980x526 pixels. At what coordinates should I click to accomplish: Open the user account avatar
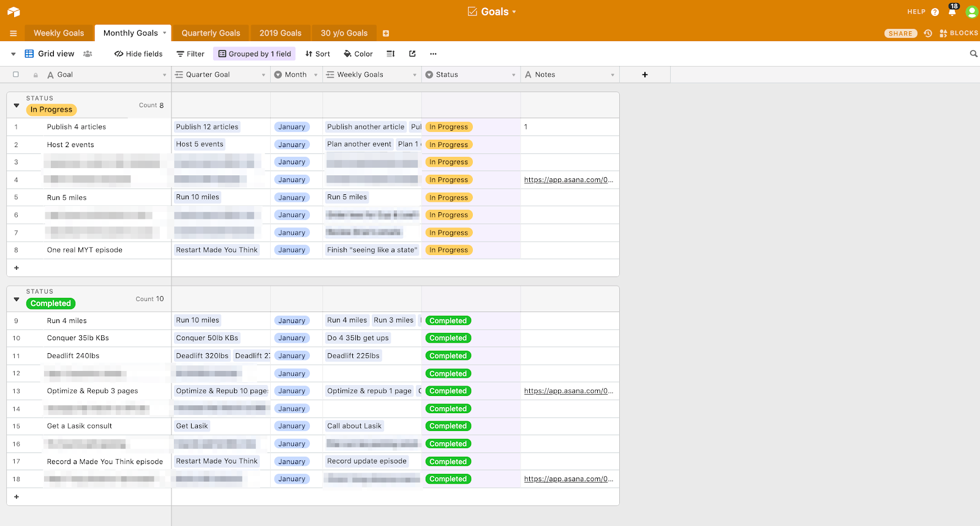[x=971, y=12]
